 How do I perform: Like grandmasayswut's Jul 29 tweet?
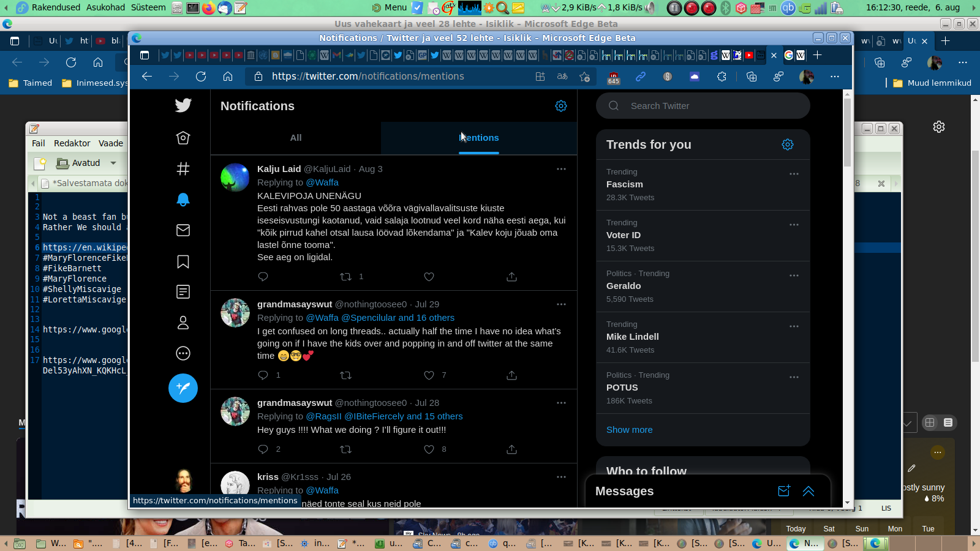click(429, 375)
